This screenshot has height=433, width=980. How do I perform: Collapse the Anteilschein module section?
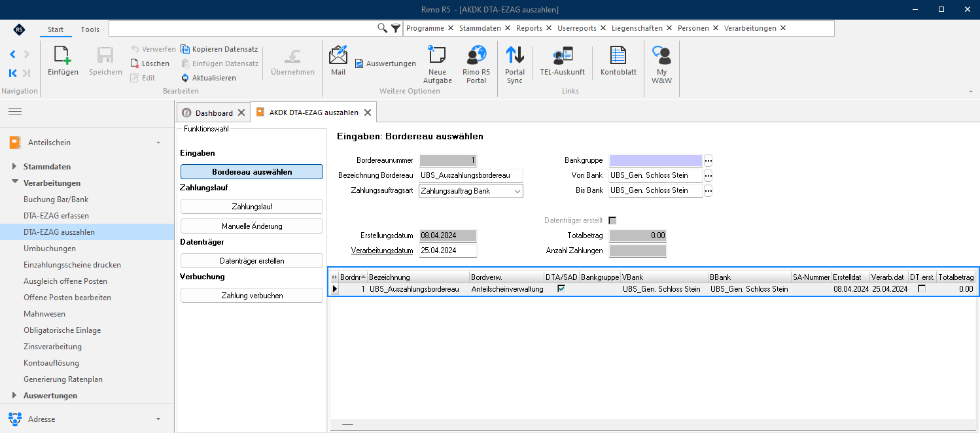click(x=158, y=143)
